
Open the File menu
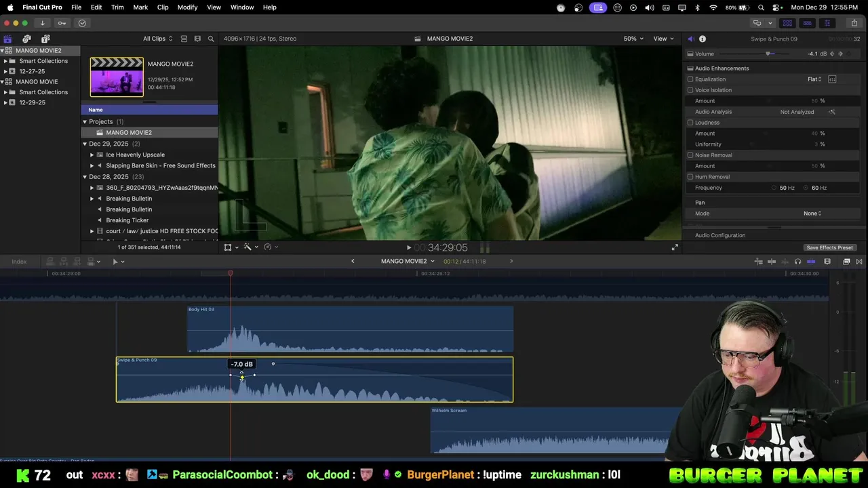coord(77,7)
